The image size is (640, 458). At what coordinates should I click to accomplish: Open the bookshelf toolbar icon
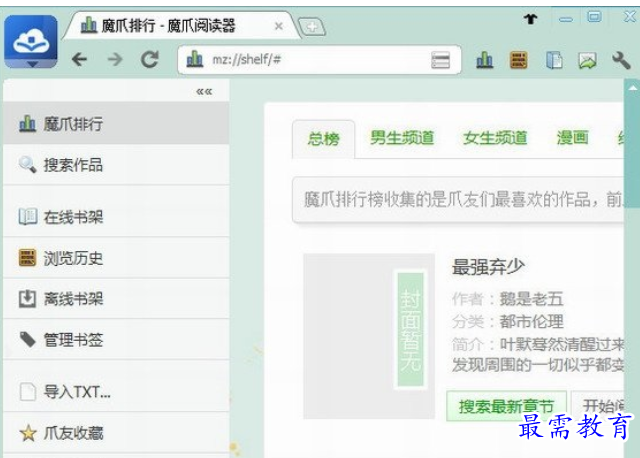pyautogui.click(x=554, y=60)
